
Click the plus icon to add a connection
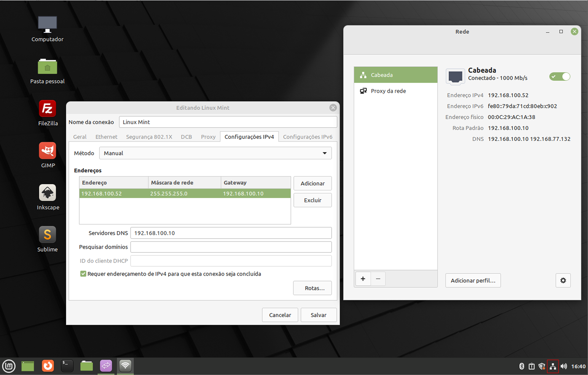tap(362, 279)
